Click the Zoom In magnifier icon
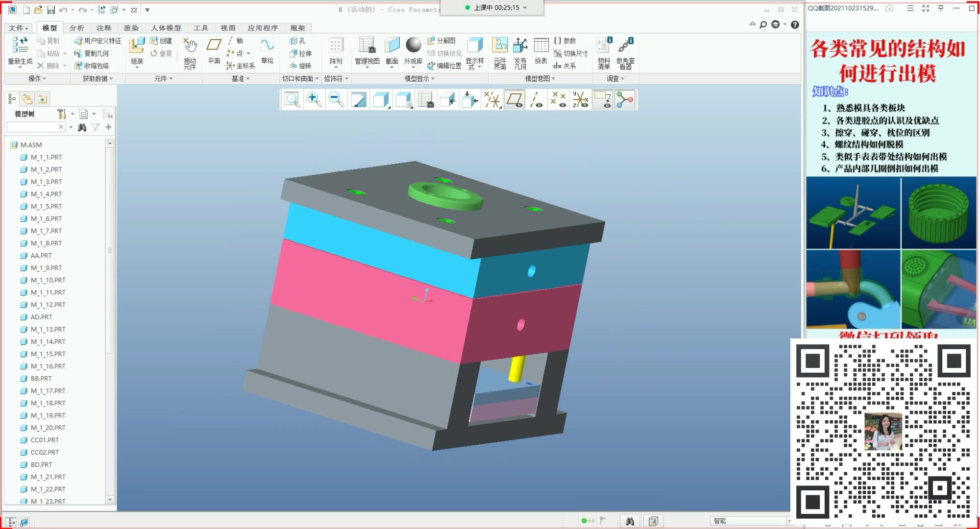Screen dimensions: 980x529 (314, 100)
